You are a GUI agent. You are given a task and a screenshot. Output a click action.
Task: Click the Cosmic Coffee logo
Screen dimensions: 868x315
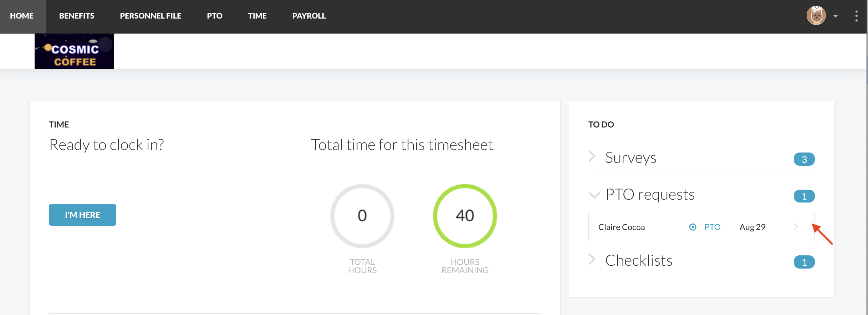click(x=74, y=51)
